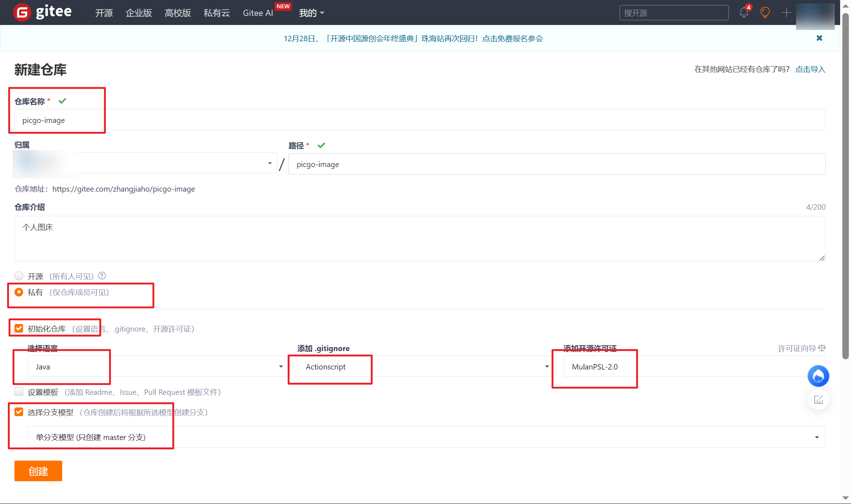851x504 pixels.
Task: Click the 点击导入 import link
Action: pyautogui.click(x=810, y=69)
